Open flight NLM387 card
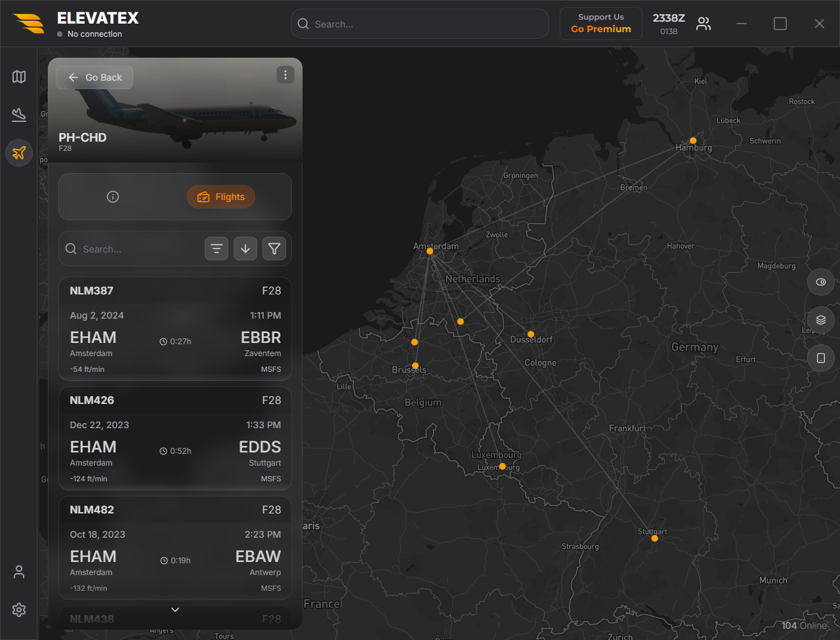Viewport: 840px width, 640px height. 175,329
